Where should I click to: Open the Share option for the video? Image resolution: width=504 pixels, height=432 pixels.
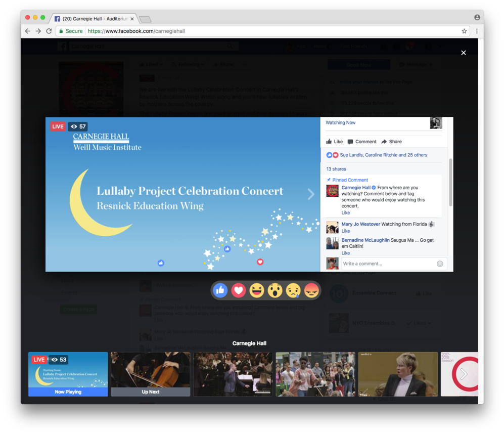[392, 142]
